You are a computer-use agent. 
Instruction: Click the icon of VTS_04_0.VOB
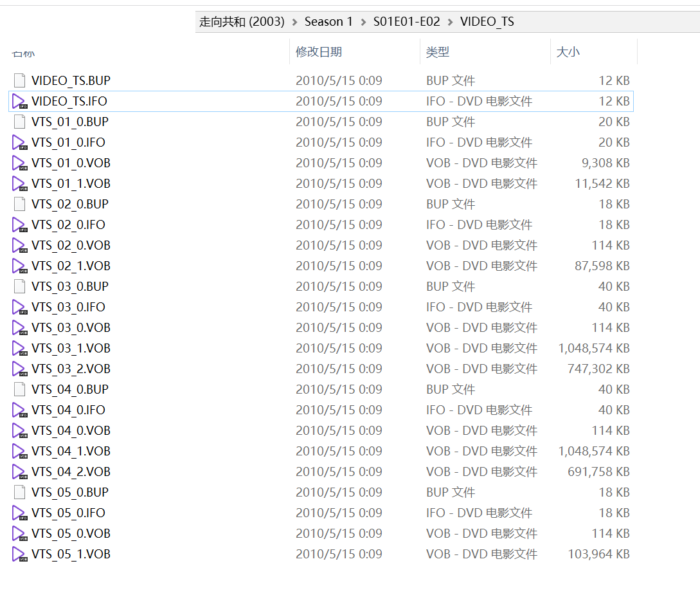coord(20,430)
